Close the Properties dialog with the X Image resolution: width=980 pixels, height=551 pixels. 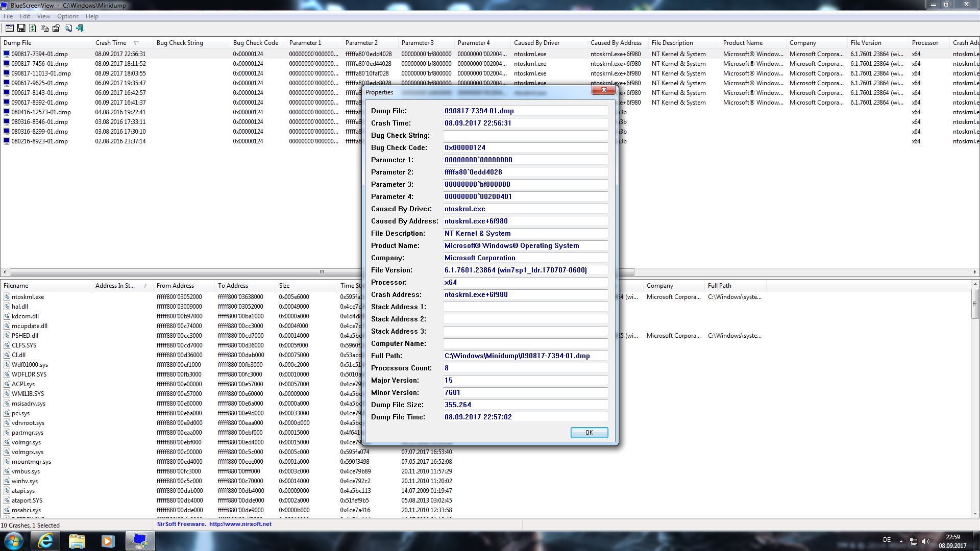click(603, 90)
